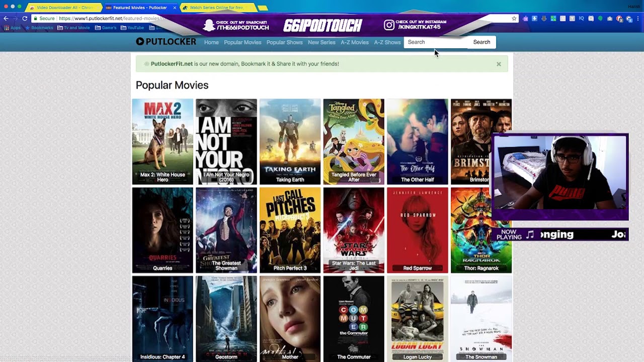Open the Bookmarks folder in bookmarks bar
Image resolution: width=644 pixels, height=362 pixels.
(39, 28)
